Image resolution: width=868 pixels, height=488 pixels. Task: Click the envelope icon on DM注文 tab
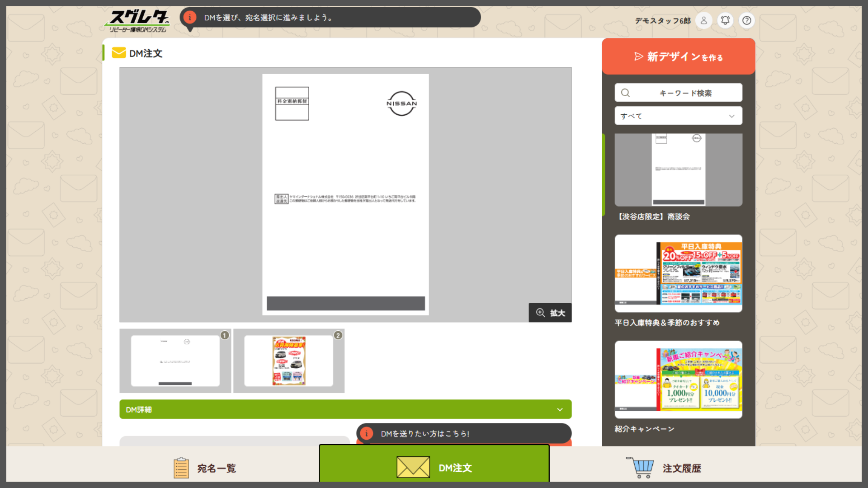click(413, 467)
